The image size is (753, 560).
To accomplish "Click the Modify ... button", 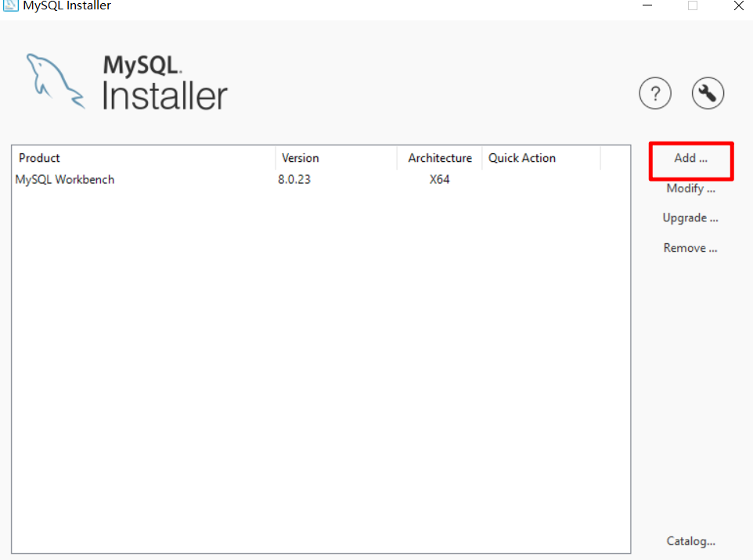I will [690, 188].
